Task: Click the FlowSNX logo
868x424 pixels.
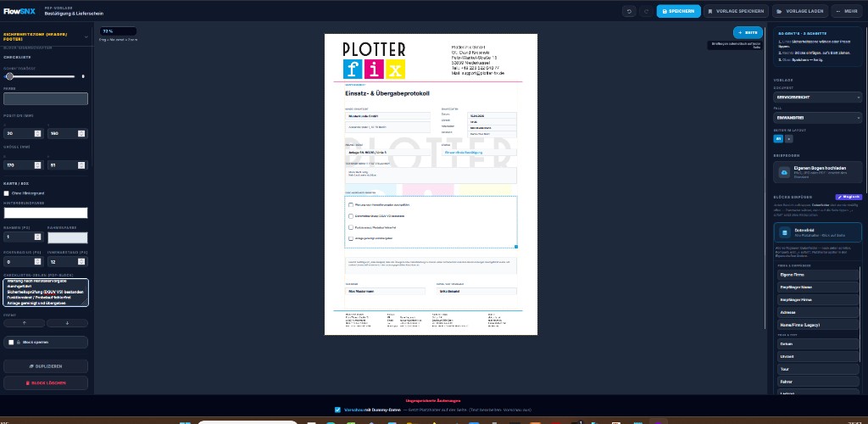Action: coord(19,11)
